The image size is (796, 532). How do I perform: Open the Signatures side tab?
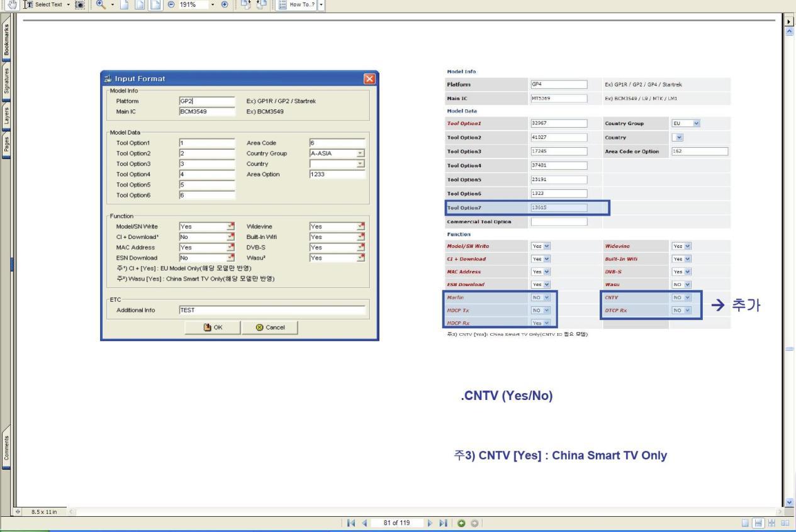[x=6, y=80]
